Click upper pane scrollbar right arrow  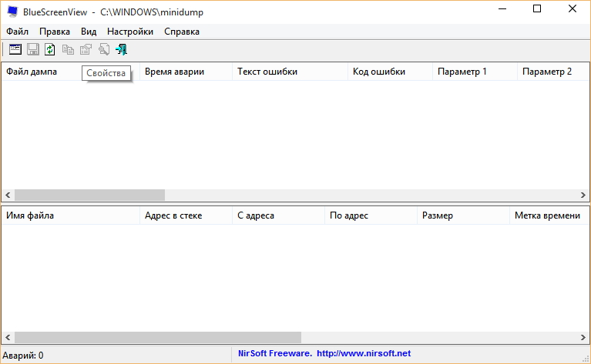coord(583,195)
